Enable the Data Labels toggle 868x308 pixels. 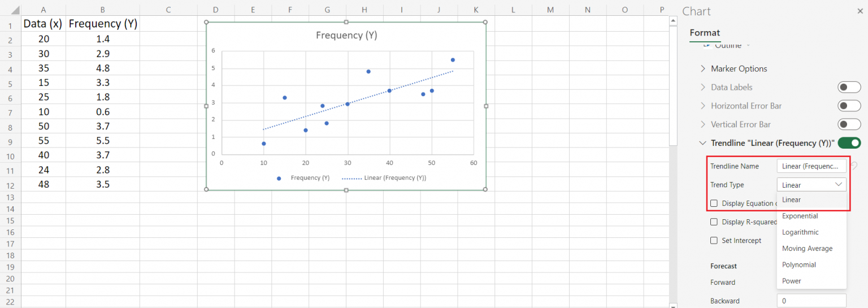pyautogui.click(x=849, y=87)
